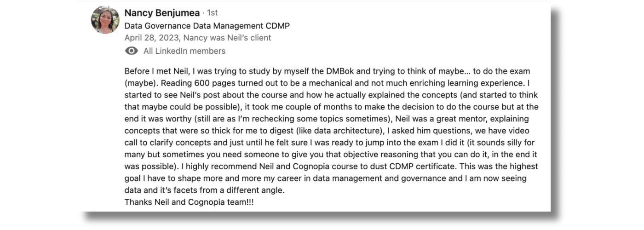This screenshot has width=644, height=230.
Task: Open Nancy Benjumea's profile photo
Action: (105, 19)
